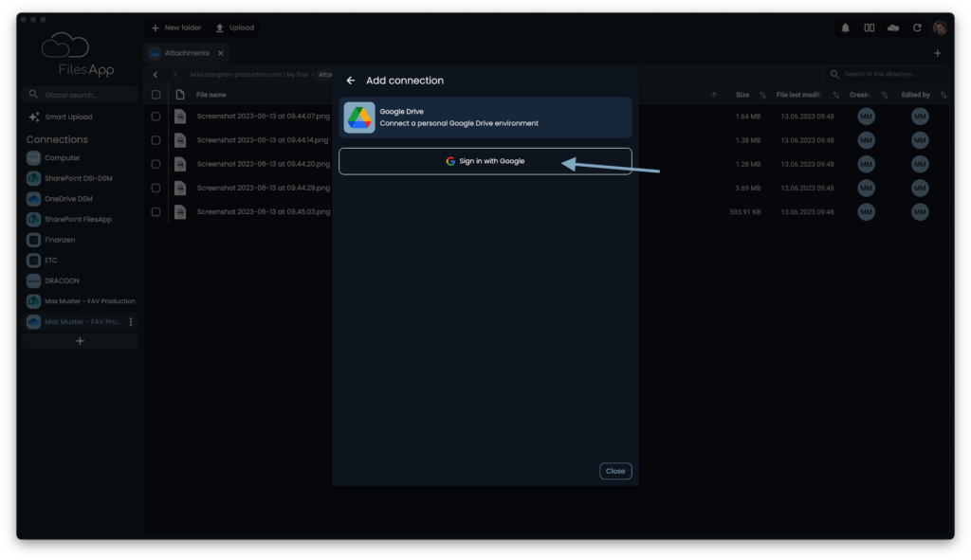Click the Connections heading in the sidebar

tap(57, 140)
